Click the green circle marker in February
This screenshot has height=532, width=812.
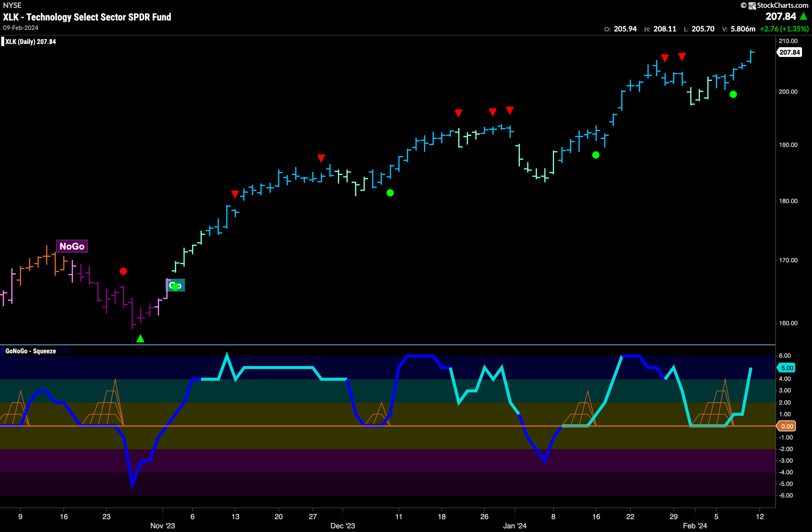[x=733, y=95]
